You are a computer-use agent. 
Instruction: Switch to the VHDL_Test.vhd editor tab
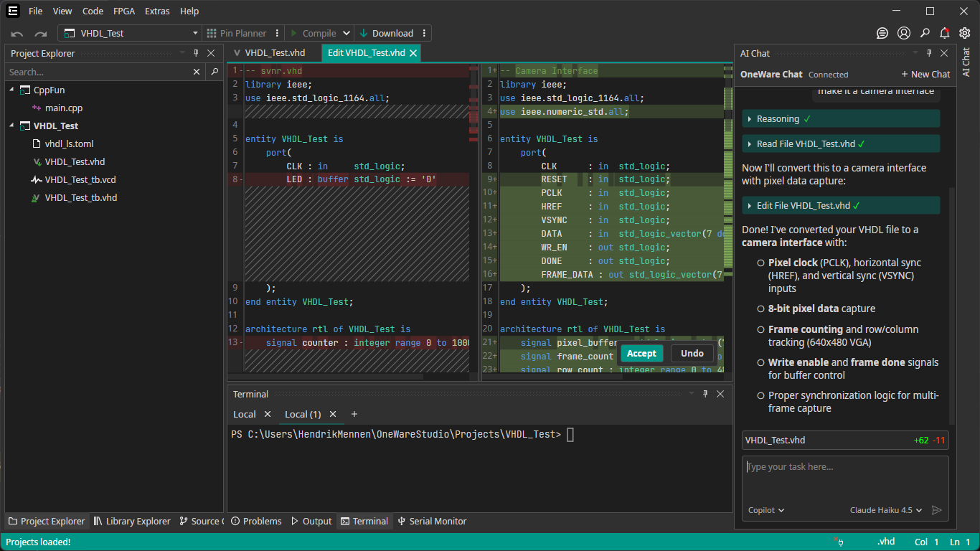274,53
